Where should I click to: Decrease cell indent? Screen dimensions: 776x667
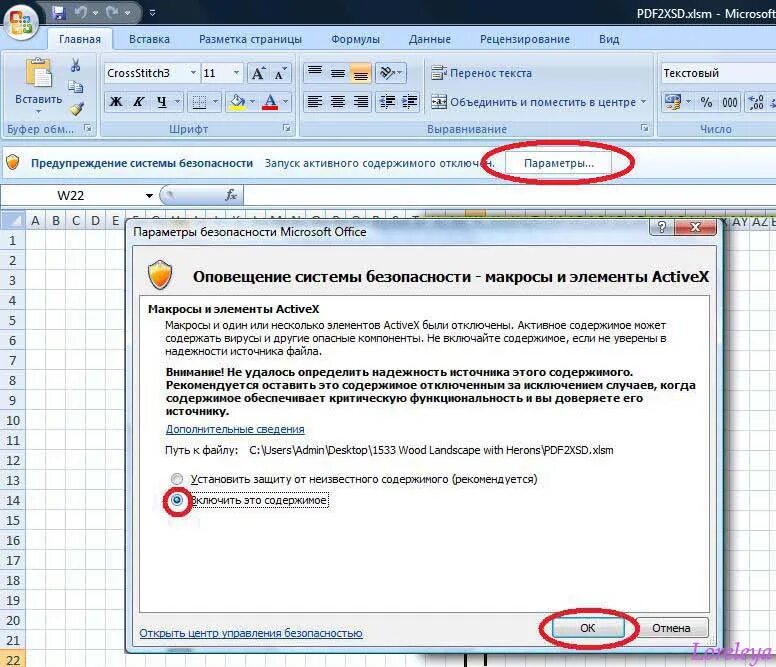pyautogui.click(x=387, y=102)
